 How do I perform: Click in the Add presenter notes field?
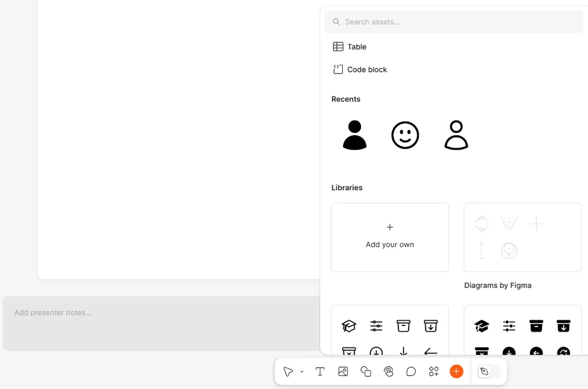tap(161, 323)
